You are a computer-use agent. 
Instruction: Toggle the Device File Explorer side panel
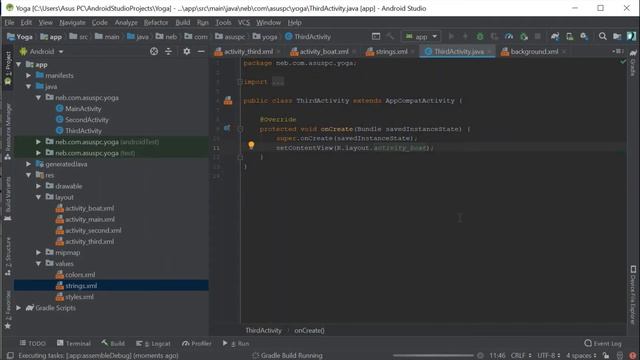click(x=633, y=295)
